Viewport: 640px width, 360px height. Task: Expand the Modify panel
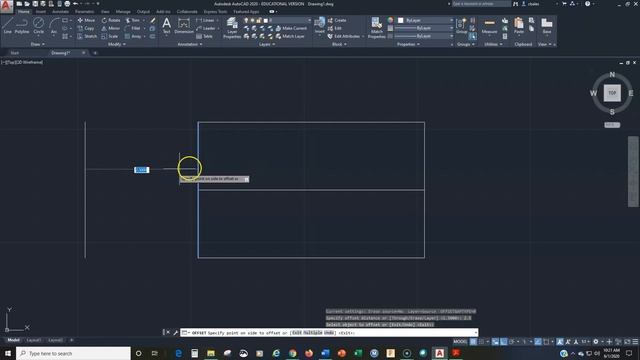pos(116,44)
